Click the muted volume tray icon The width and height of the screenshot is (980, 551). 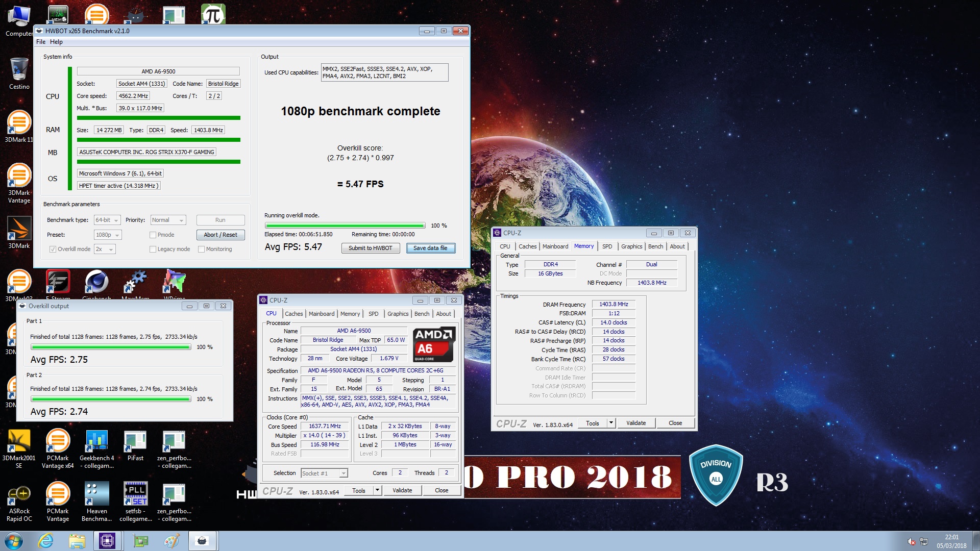[911, 542]
